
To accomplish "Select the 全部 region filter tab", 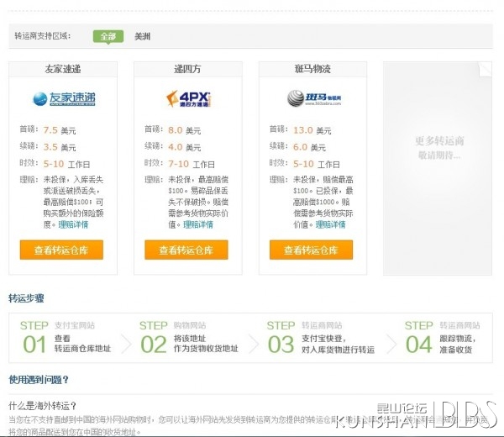I will [108, 36].
